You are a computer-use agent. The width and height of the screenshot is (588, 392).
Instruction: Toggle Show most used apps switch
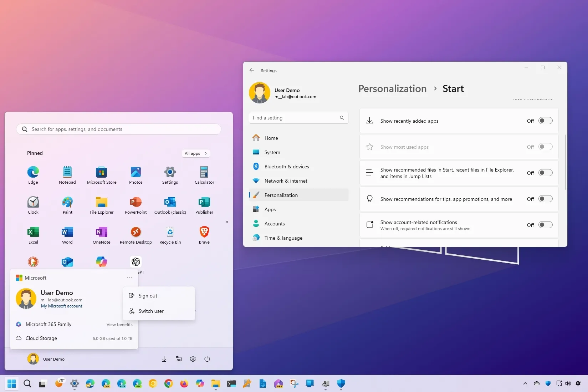[x=545, y=147]
